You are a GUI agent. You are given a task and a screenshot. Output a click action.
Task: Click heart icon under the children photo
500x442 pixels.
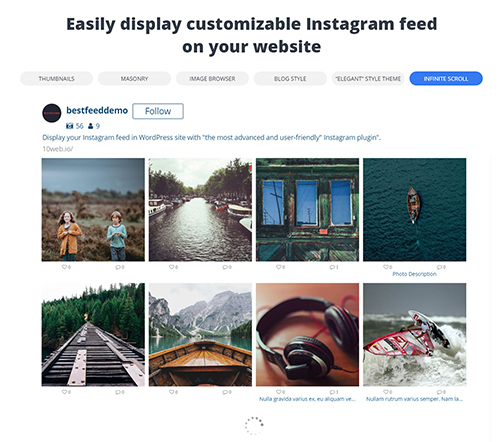(x=64, y=267)
